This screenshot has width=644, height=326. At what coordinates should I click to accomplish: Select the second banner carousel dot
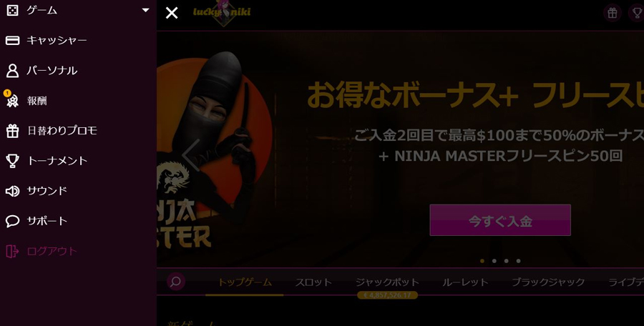point(494,261)
